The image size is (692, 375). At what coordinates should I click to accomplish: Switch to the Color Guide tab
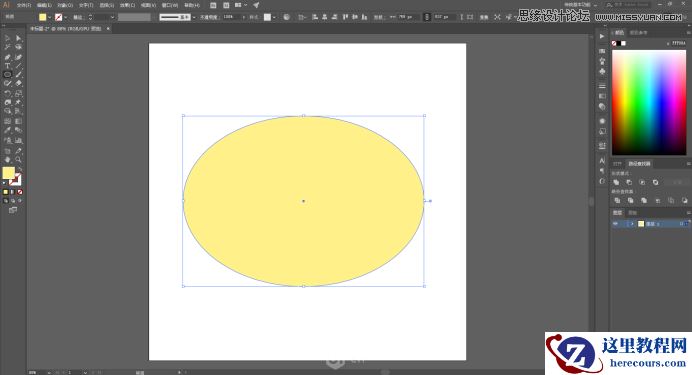tap(638, 33)
